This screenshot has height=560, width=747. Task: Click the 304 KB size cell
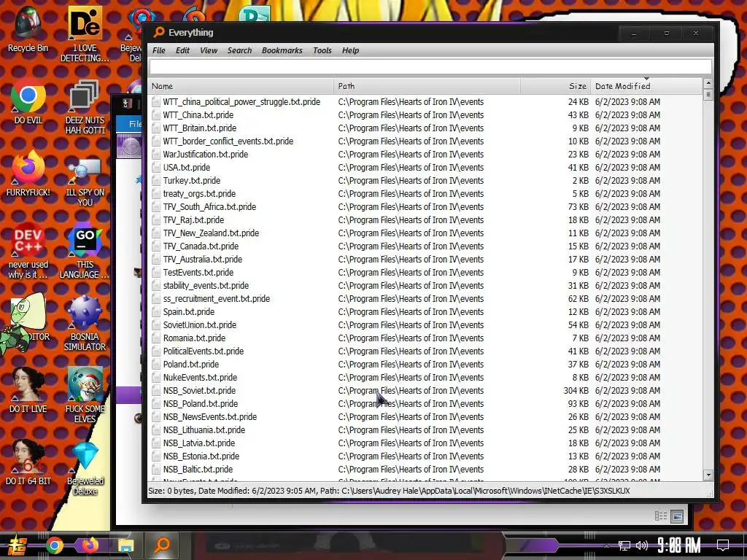(576, 391)
